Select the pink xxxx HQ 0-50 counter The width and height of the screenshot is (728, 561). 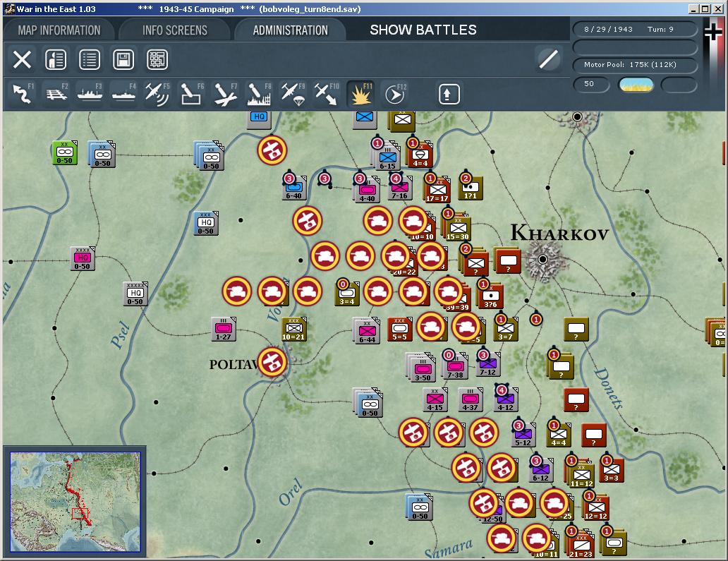(x=83, y=259)
